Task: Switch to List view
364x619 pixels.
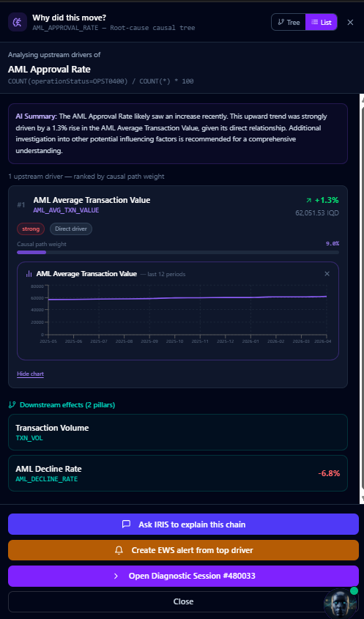Action: click(322, 23)
